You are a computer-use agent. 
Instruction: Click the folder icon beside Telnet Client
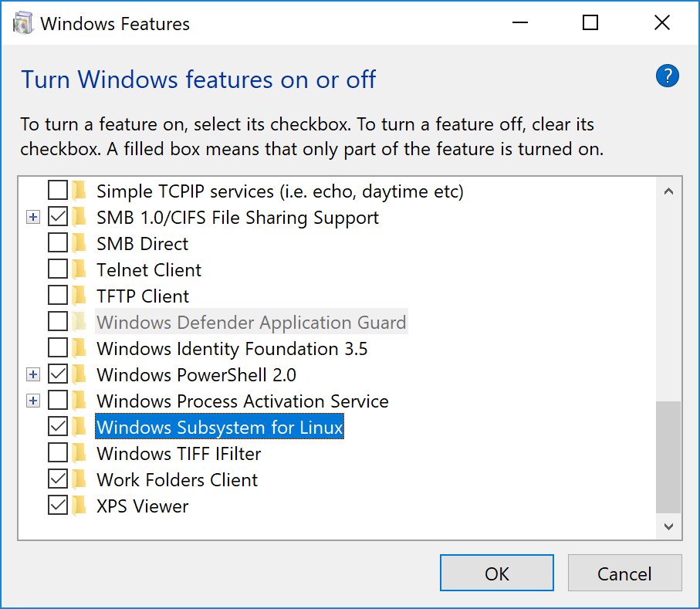tap(79, 269)
